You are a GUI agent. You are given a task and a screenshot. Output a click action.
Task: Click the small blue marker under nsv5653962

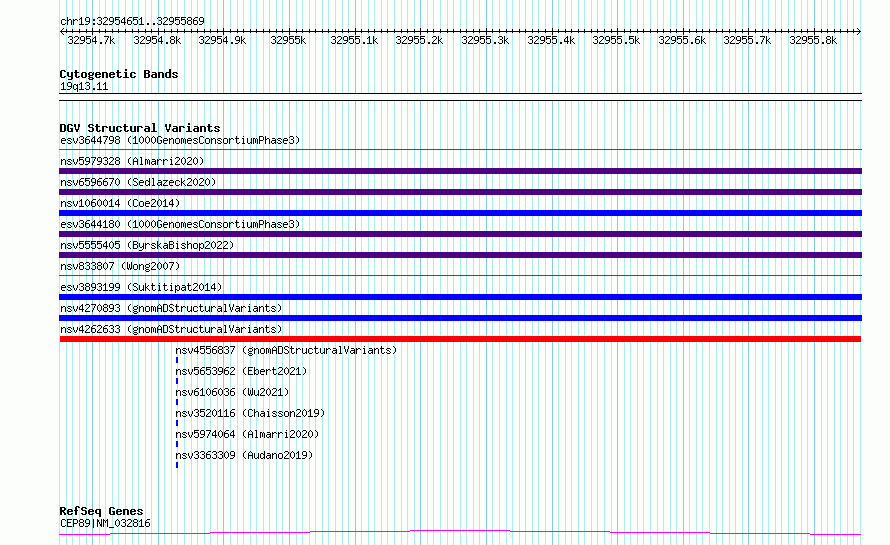tap(177, 381)
